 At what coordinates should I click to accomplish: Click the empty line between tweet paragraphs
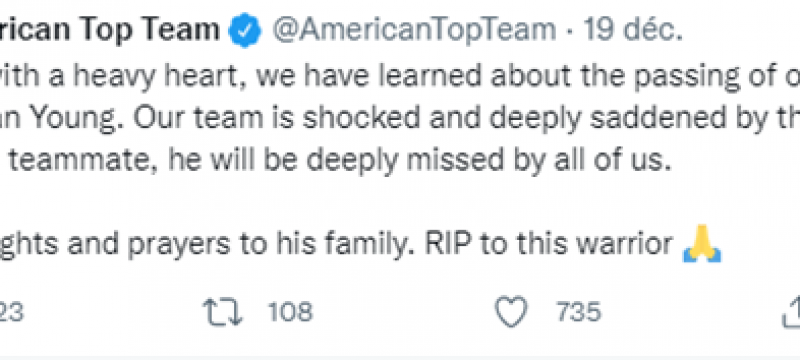(x=400, y=203)
